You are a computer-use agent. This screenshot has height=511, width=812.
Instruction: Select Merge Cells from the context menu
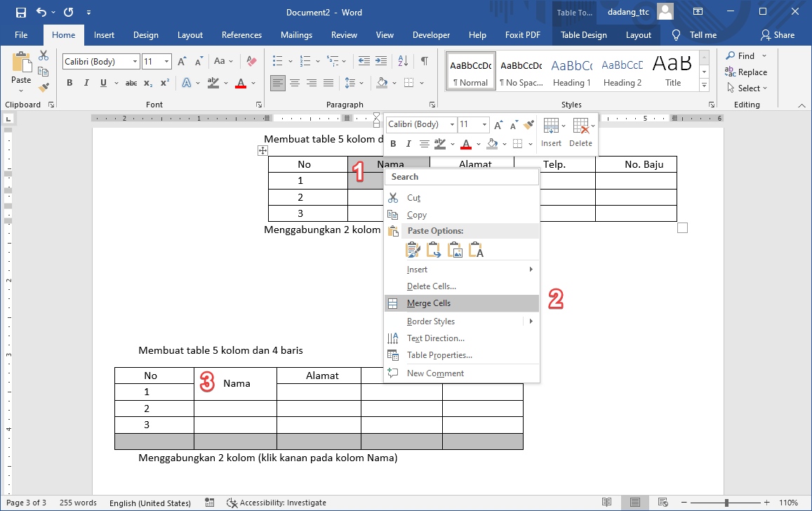point(429,303)
